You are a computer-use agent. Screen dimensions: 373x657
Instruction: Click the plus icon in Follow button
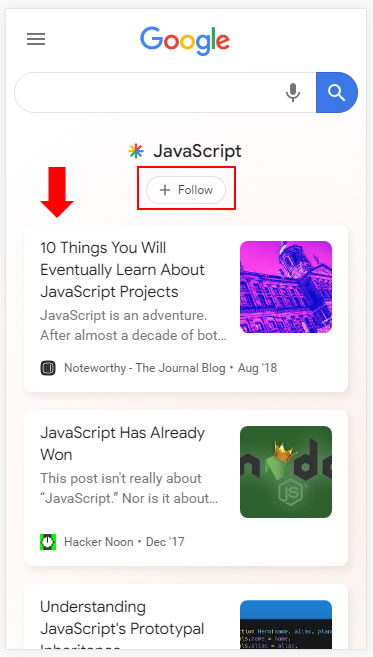pyautogui.click(x=165, y=190)
